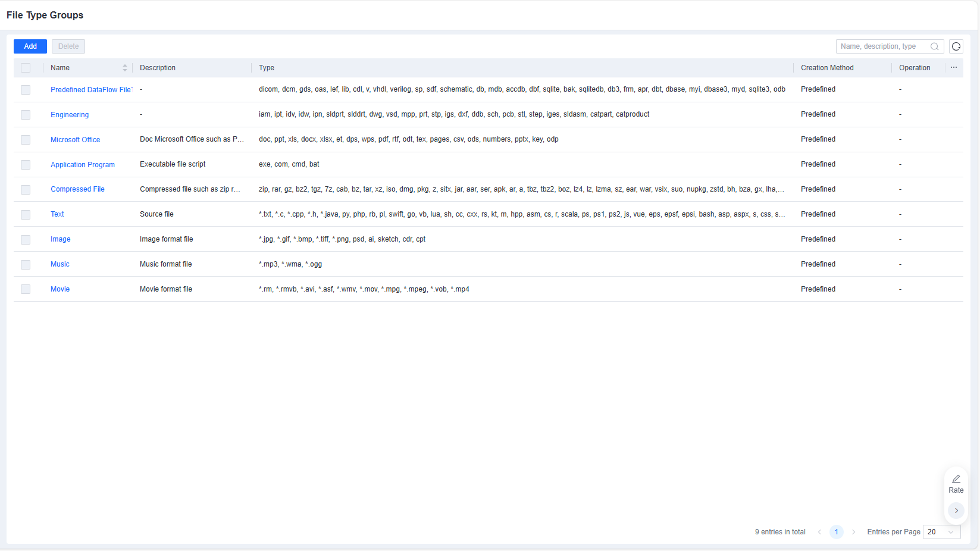Open the Movie group link
Image resolution: width=980 pixels, height=551 pixels.
click(x=60, y=289)
